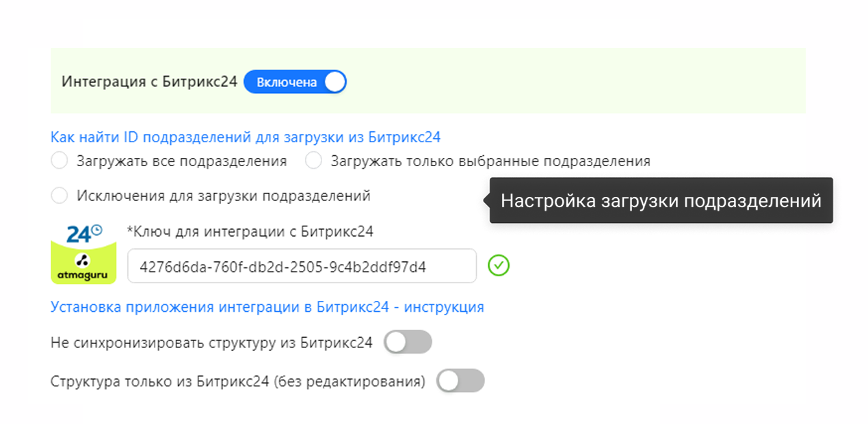
Task: Click 'Не синхронизировать структуру из Битрикс24' text
Action: (212, 343)
